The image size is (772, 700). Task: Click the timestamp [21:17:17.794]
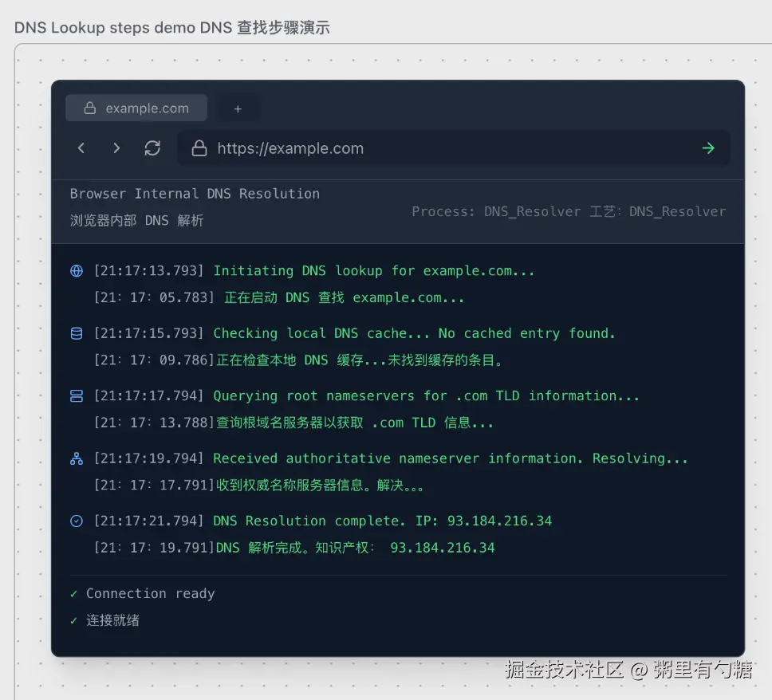(148, 395)
